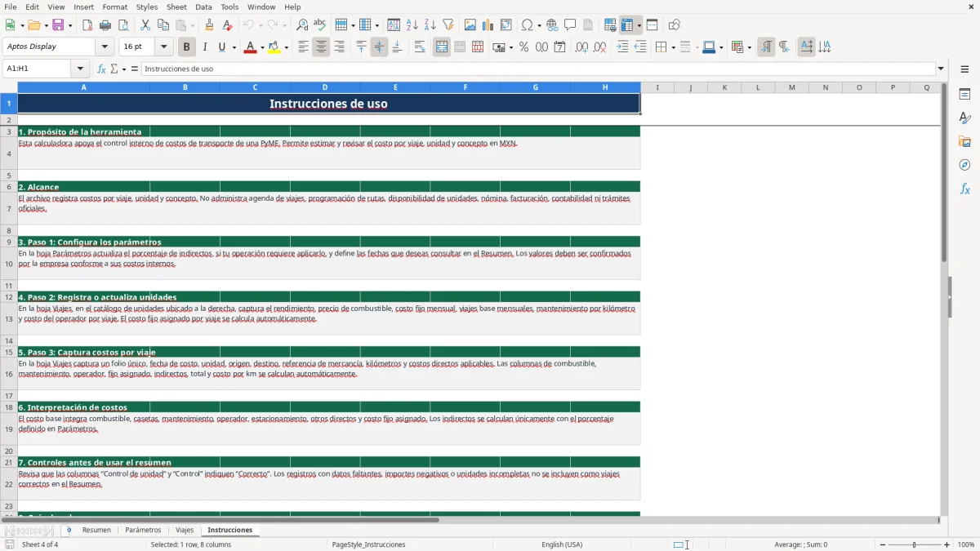The image size is (980, 551).
Task: Toggle Italic formatting
Action: coord(204,47)
